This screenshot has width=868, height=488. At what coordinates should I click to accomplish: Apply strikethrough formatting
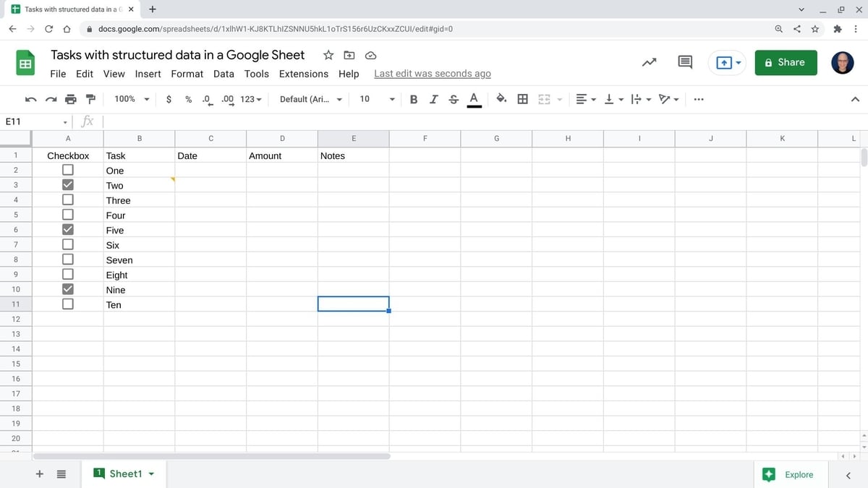tap(454, 99)
